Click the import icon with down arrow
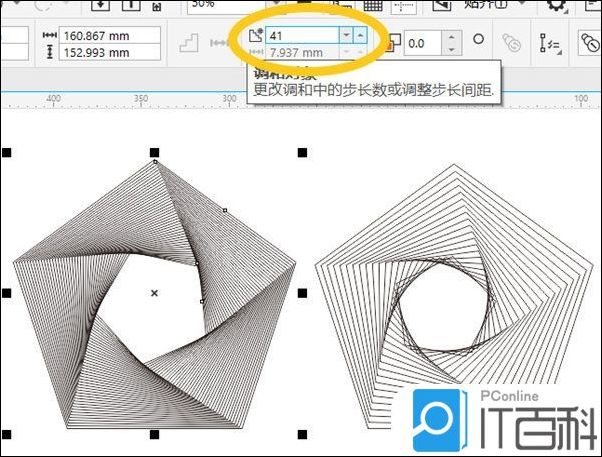 pyautogui.click(x=100, y=5)
